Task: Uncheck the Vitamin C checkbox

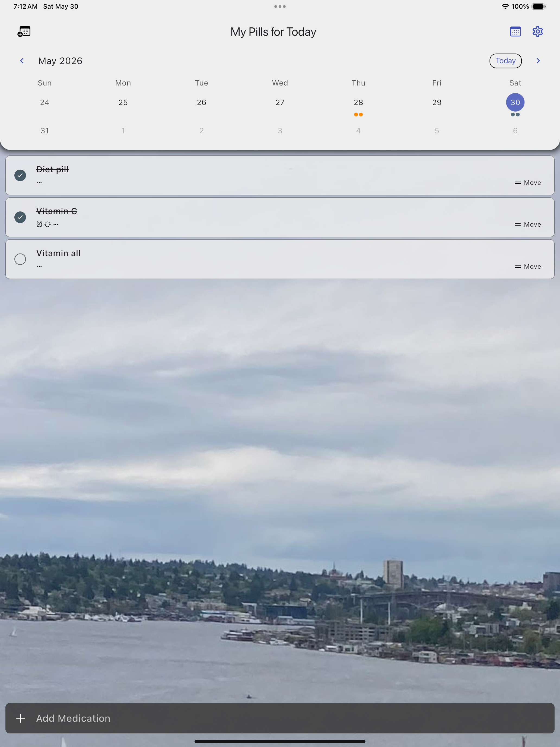Action: pos(20,217)
